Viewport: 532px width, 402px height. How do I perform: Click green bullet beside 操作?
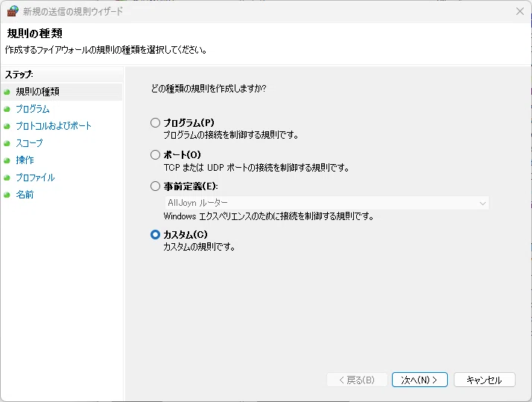(7, 160)
